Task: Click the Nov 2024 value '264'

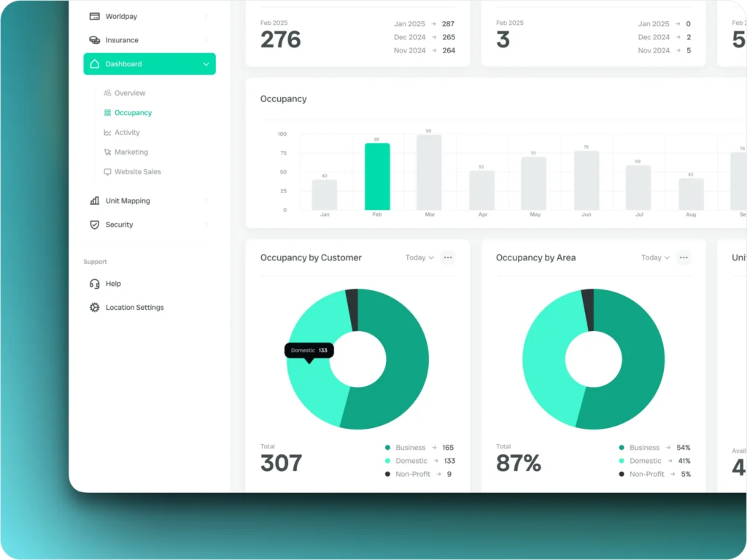Action: click(x=449, y=50)
